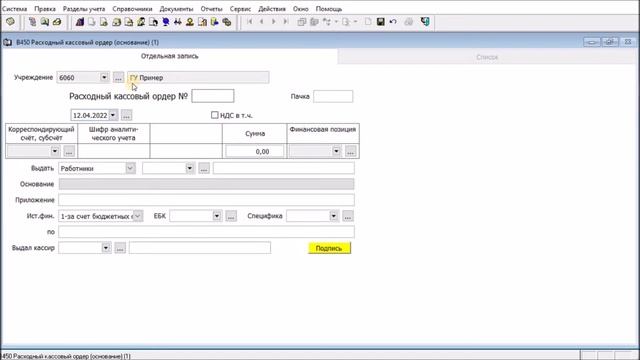Click the order number № field
Image resolution: width=640 pixels, height=360 pixels.
tap(213, 96)
